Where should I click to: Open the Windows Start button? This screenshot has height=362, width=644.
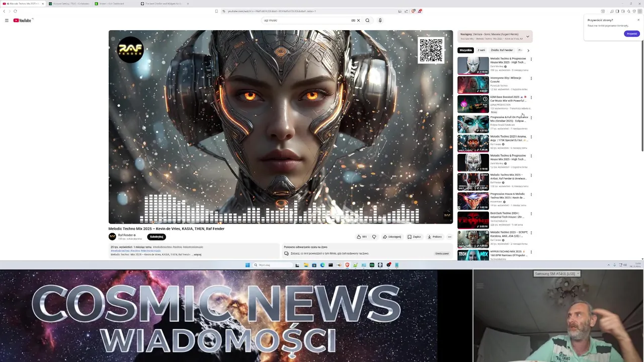point(247,265)
